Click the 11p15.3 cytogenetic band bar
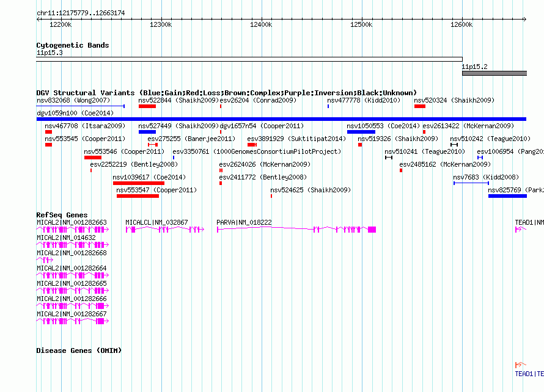 click(x=249, y=59)
